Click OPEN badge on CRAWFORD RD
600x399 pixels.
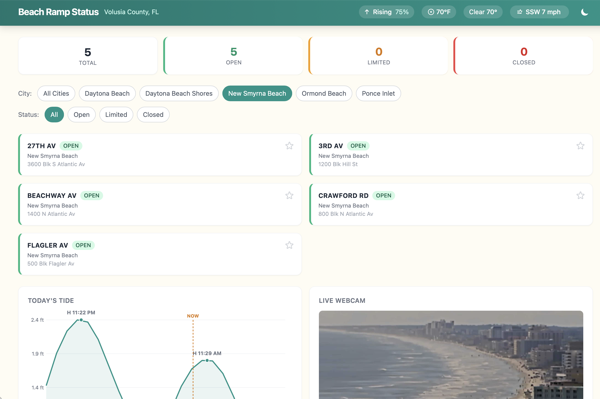coord(383,195)
